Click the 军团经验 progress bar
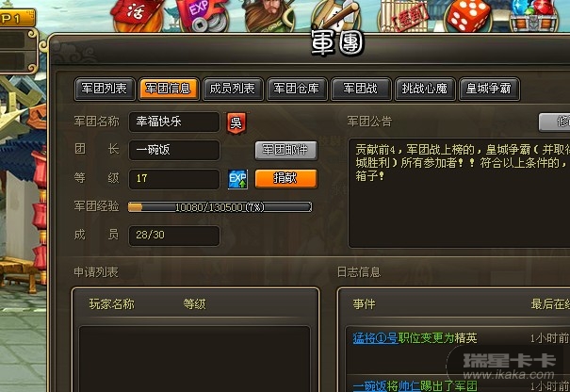Image resolution: width=570 pixels, height=392 pixels. click(x=220, y=207)
